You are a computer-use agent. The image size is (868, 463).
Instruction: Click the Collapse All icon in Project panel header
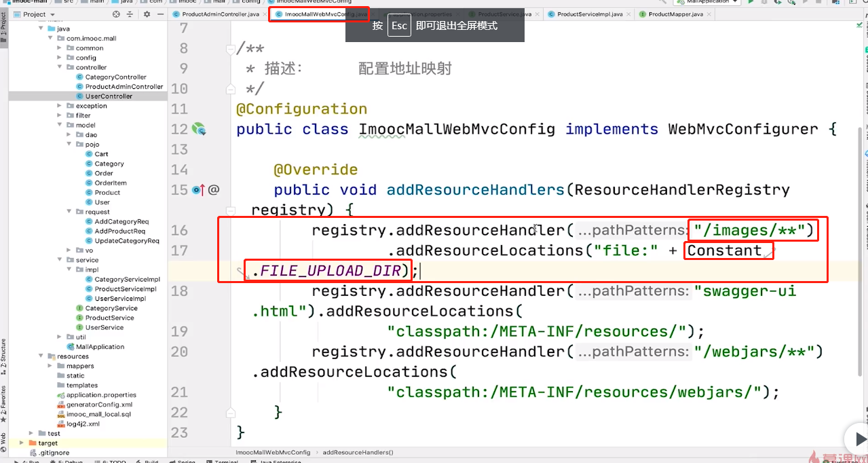pyautogui.click(x=130, y=14)
